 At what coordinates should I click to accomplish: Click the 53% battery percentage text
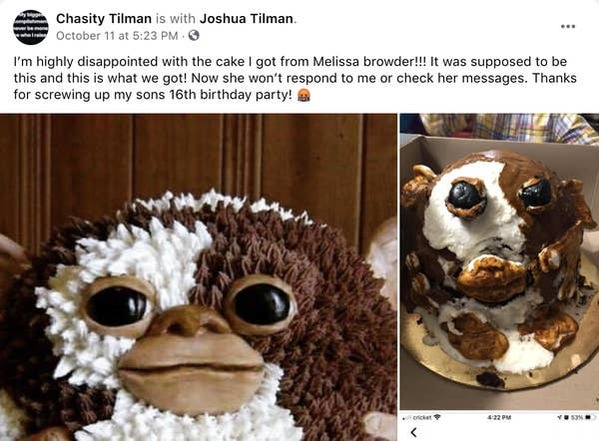point(577,417)
